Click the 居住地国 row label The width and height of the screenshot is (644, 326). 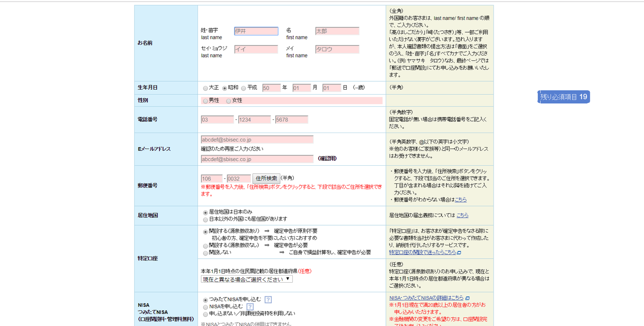147,215
